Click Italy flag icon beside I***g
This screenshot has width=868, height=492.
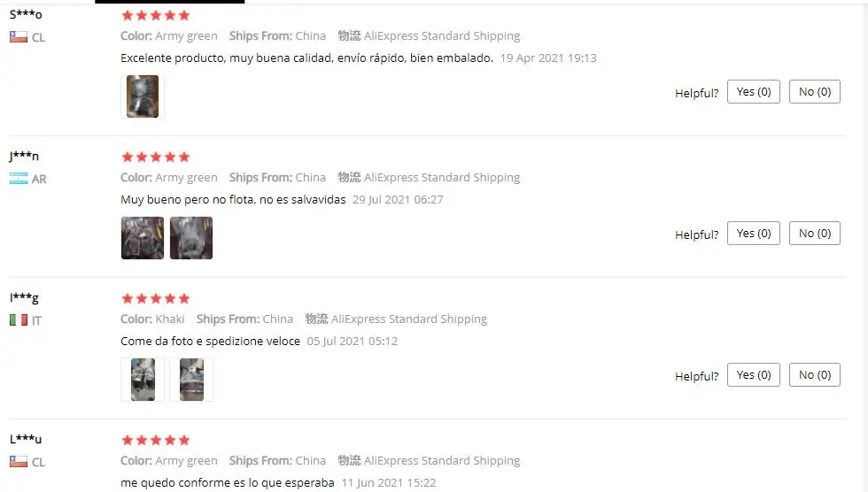click(19, 320)
